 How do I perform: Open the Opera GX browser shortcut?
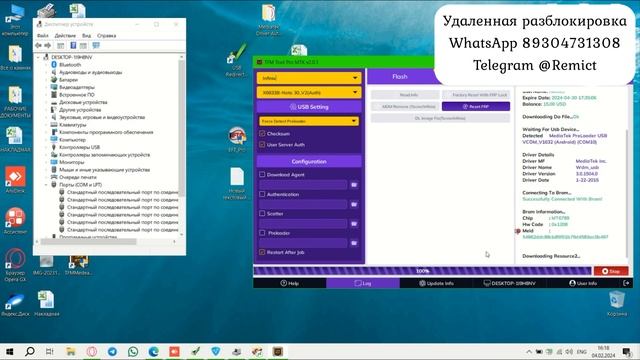point(15,265)
